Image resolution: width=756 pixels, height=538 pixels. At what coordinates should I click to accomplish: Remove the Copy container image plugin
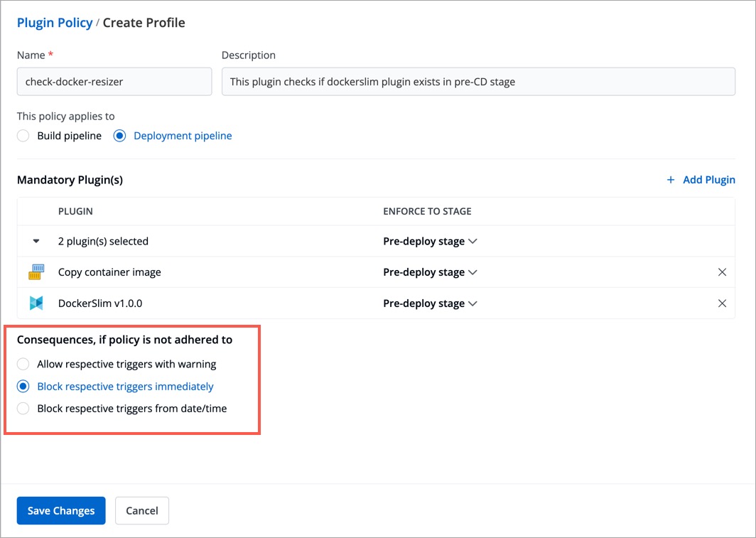click(722, 272)
